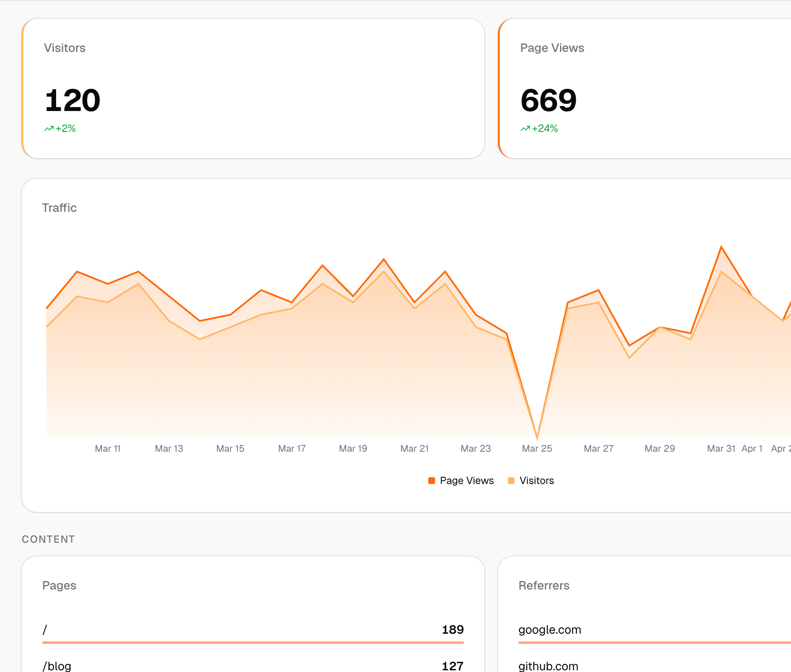This screenshot has width=791, height=672.
Task: Toggle Visitors series via legend label
Action: [536, 481]
